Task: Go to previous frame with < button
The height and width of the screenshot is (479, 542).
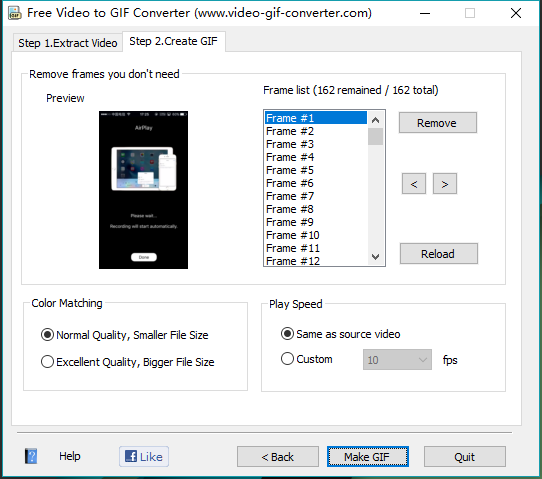Action: pos(414,184)
